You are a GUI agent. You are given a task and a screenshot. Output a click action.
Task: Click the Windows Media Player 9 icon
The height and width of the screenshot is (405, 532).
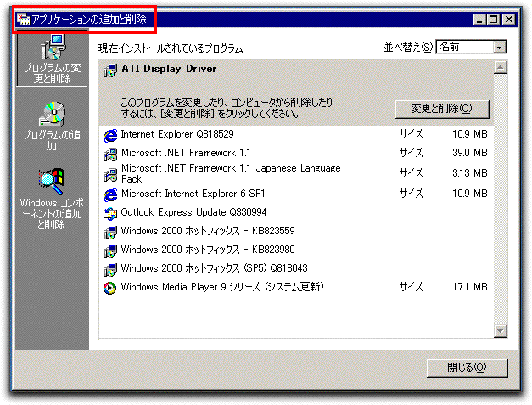pos(110,288)
